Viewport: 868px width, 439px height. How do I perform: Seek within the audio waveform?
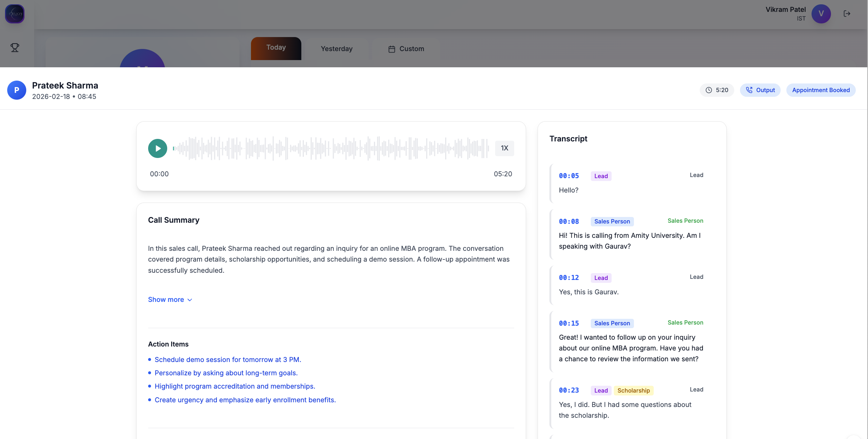click(x=331, y=148)
